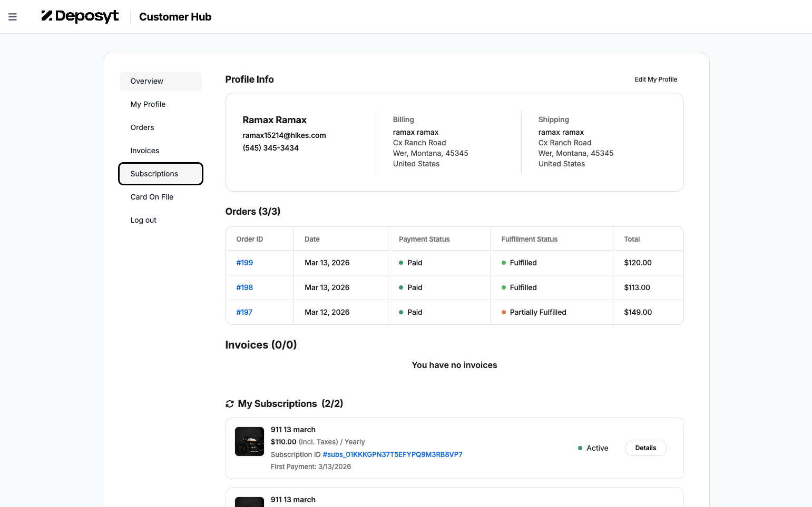This screenshot has height=507, width=812.
Task: Select Subscriptions in the sidebar
Action: click(161, 174)
